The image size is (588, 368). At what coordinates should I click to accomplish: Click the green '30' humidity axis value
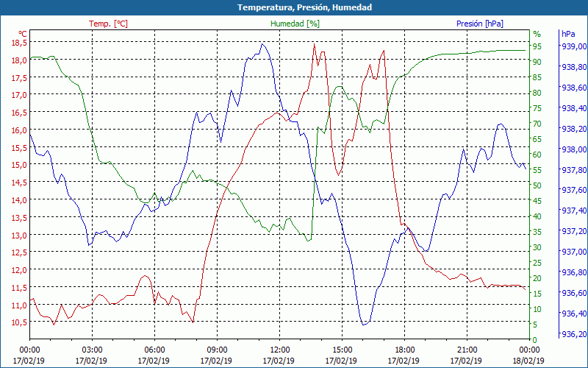[537, 247]
